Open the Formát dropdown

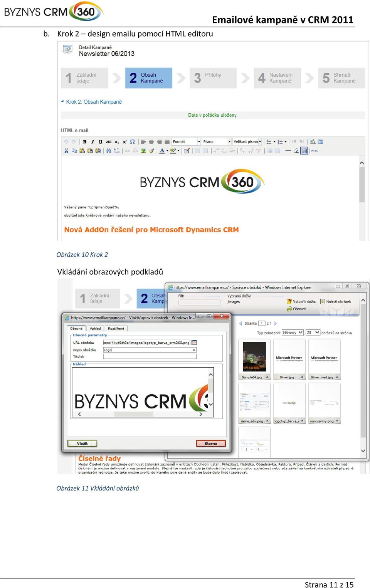point(186,142)
